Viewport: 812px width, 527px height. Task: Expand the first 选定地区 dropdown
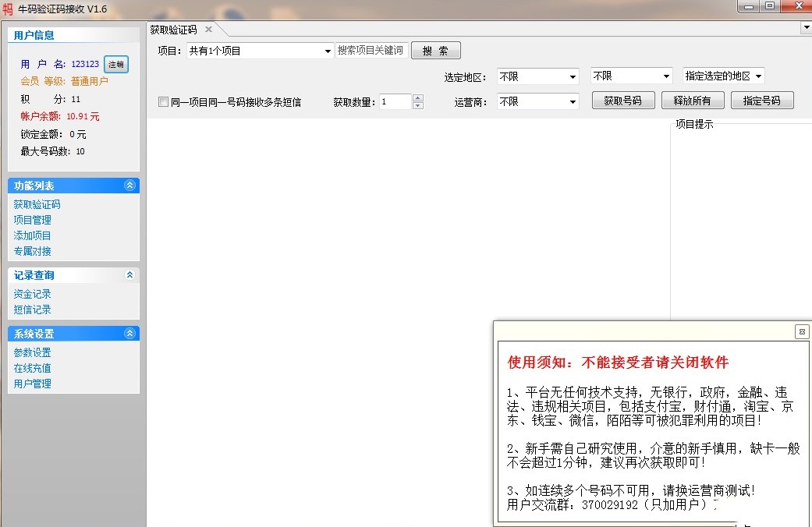coord(573,76)
